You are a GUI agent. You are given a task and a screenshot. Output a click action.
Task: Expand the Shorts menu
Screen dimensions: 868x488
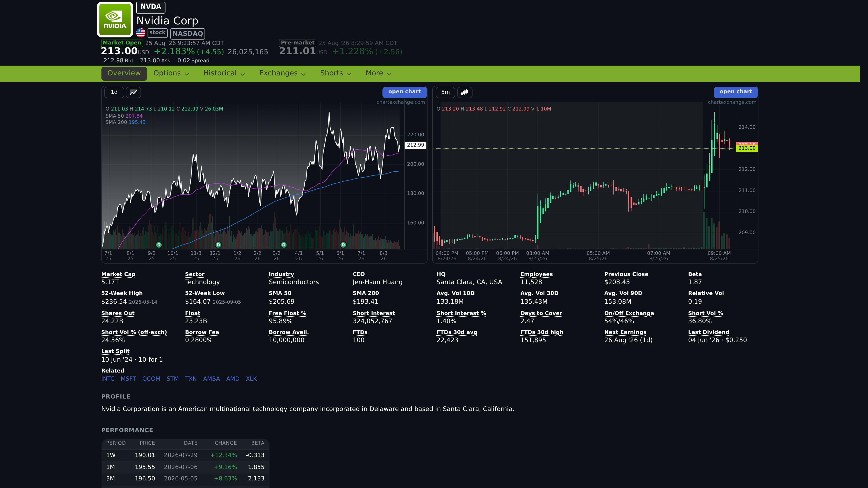point(336,73)
